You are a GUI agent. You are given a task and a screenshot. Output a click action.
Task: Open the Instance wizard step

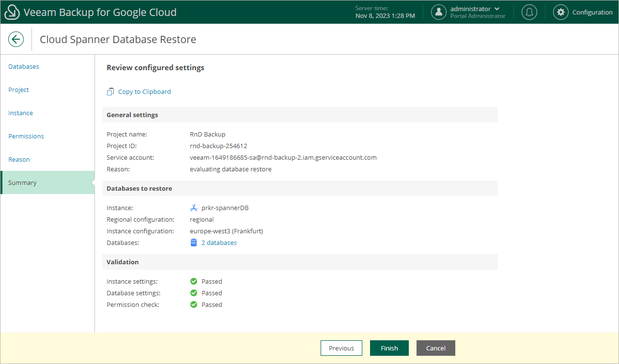coord(21,113)
